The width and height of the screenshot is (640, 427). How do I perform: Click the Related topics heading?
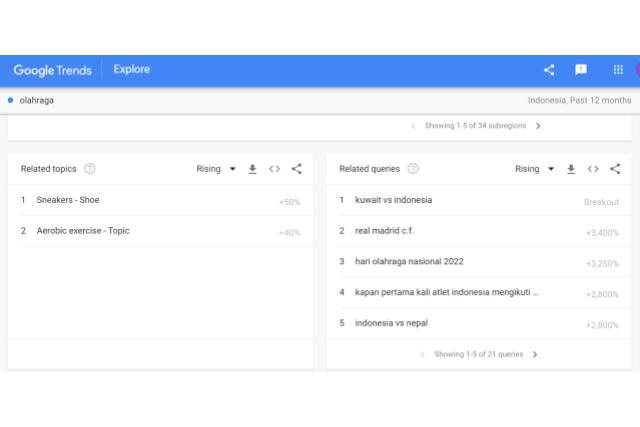(49, 169)
